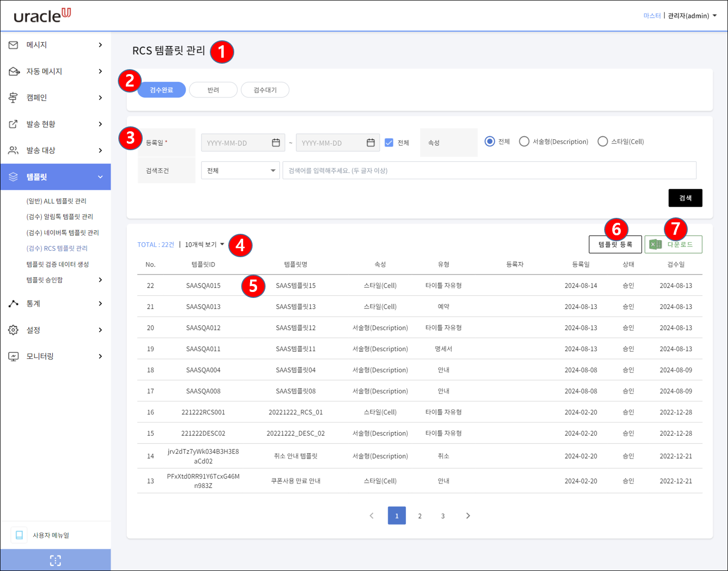Click the external-link icon beside 발송 현황
The width and height of the screenshot is (728, 571).
tap(13, 124)
